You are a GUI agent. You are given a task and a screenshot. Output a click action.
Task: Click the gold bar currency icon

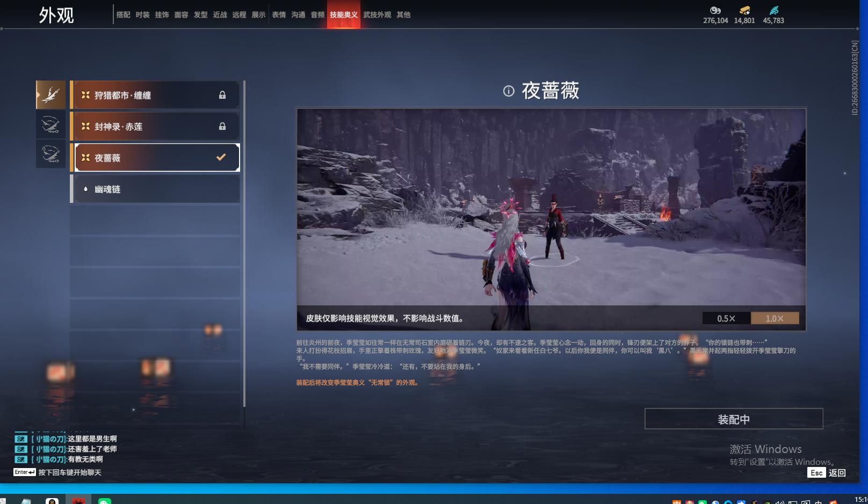[744, 10]
